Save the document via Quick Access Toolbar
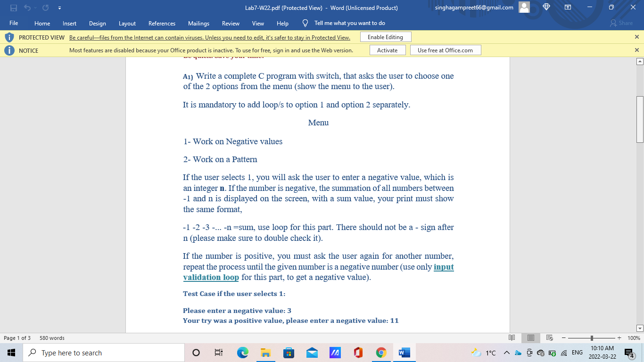Screen dimensions: 644x362 [x=13, y=8]
